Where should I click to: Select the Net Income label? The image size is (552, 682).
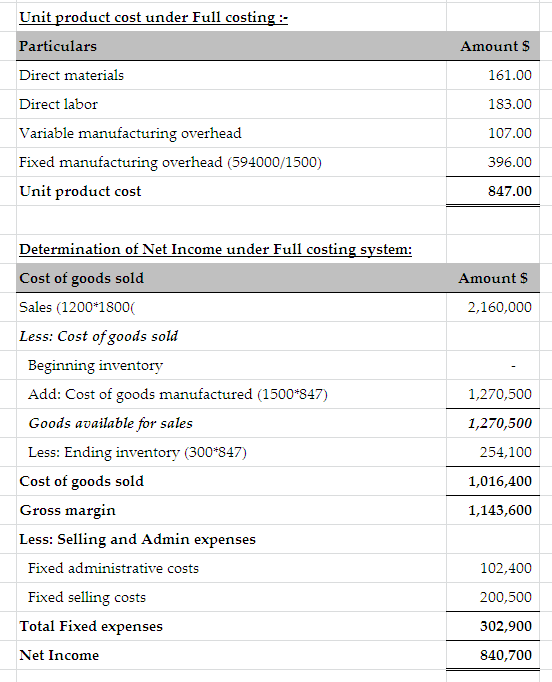coord(59,655)
